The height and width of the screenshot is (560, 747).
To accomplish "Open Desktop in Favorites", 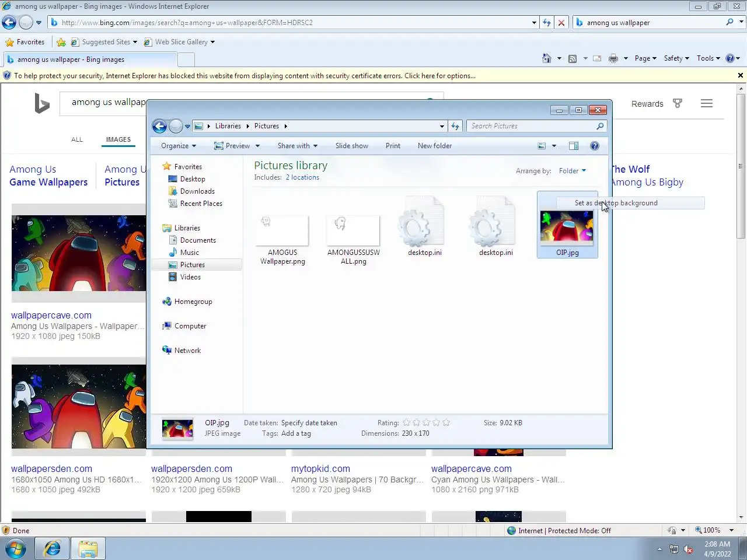I will pyautogui.click(x=193, y=179).
